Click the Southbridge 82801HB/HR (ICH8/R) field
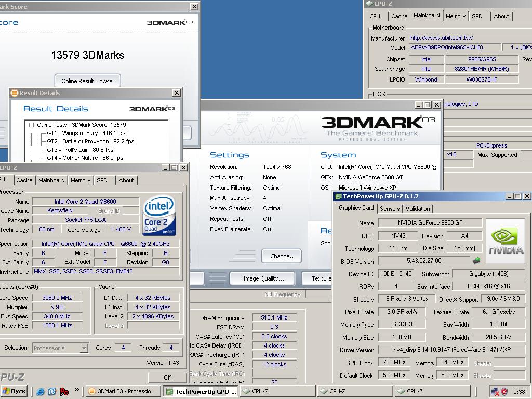 (x=482, y=69)
